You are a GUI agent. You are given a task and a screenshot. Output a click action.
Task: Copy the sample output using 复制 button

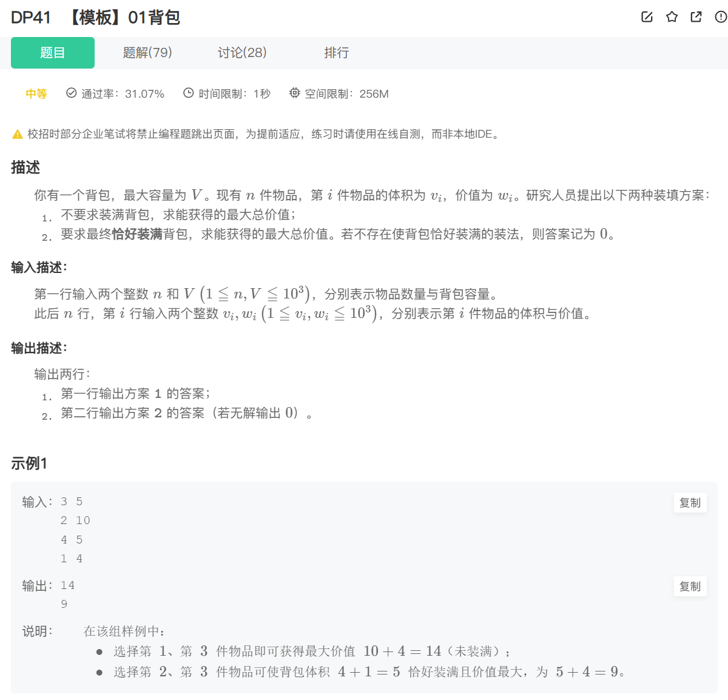pyautogui.click(x=690, y=586)
